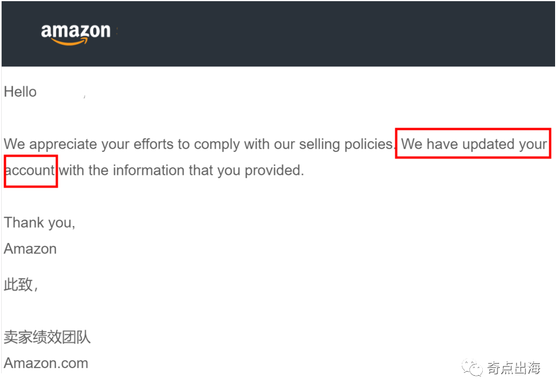This screenshot has width=558, height=392.
Task: Click the WeChat icon in the watermark
Action: coord(472,368)
